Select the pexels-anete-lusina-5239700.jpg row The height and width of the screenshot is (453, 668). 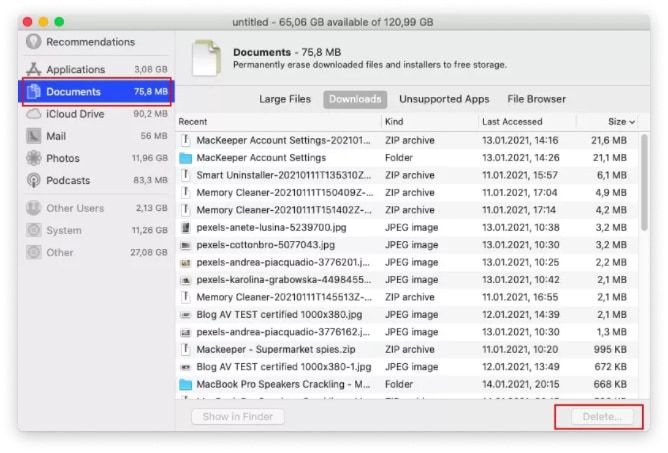pyautogui.click(x=407, y=228)
